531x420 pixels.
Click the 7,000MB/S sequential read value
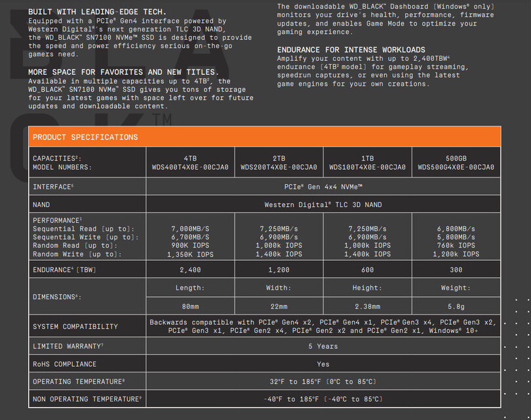coord(190,229)
